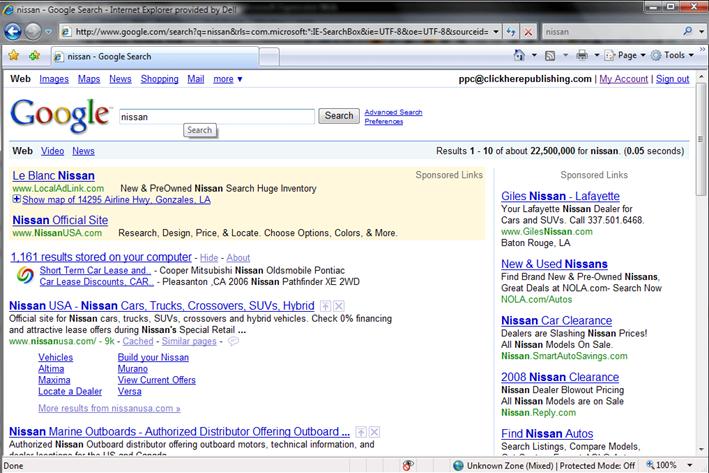Open the Altima sitelink
The height and width of the screenshot is (473, 709).
coord(51,369)
